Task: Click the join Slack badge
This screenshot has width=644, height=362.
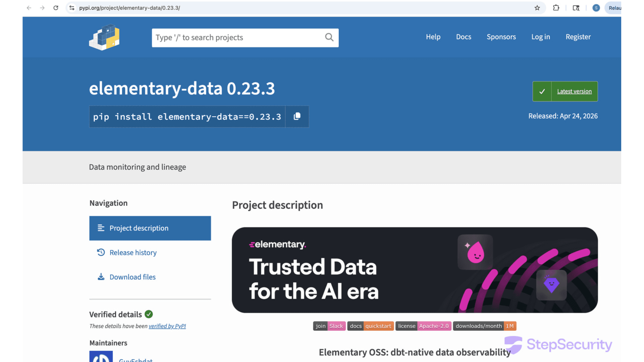Action: 329,326
